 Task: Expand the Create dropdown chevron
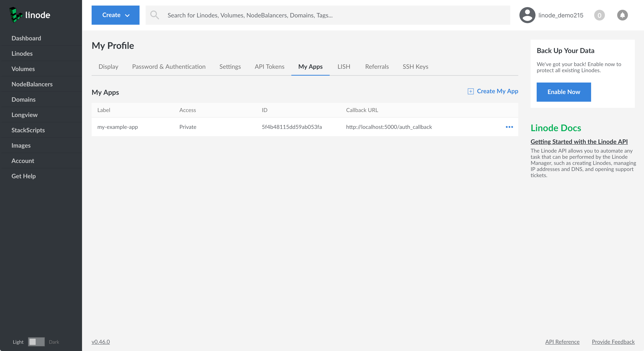127,15
